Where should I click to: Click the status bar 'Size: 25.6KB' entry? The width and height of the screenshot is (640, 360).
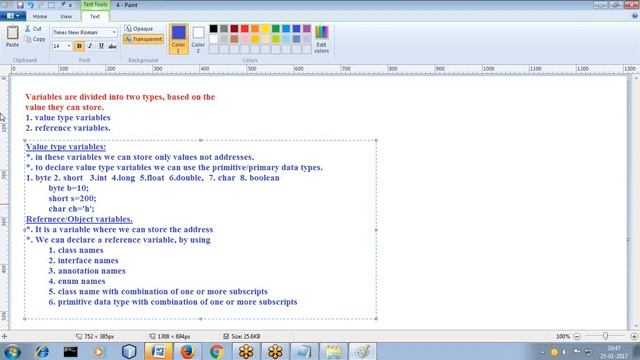(x=242, y=336)
